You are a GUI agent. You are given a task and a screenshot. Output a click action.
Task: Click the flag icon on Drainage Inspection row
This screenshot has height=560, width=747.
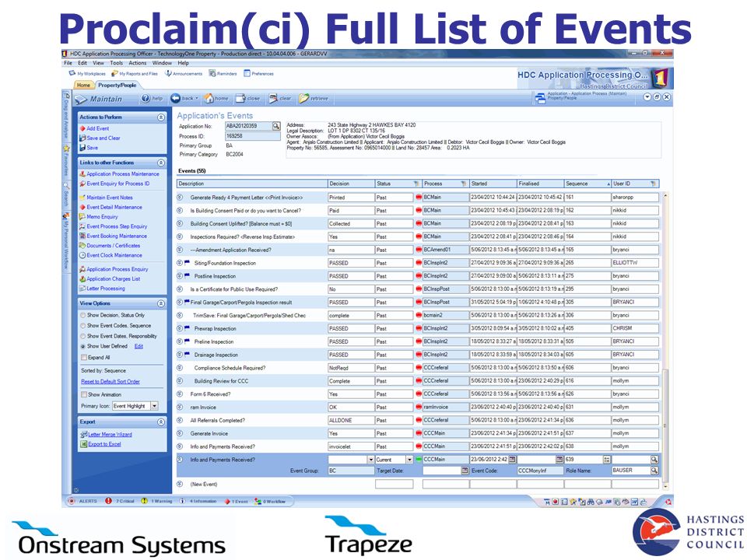click(187, 355)
